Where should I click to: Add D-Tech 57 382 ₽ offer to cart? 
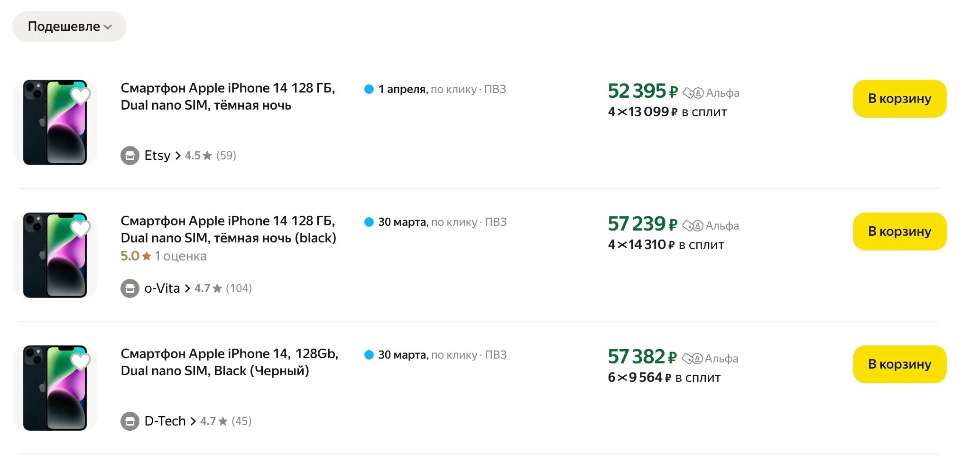899,364
